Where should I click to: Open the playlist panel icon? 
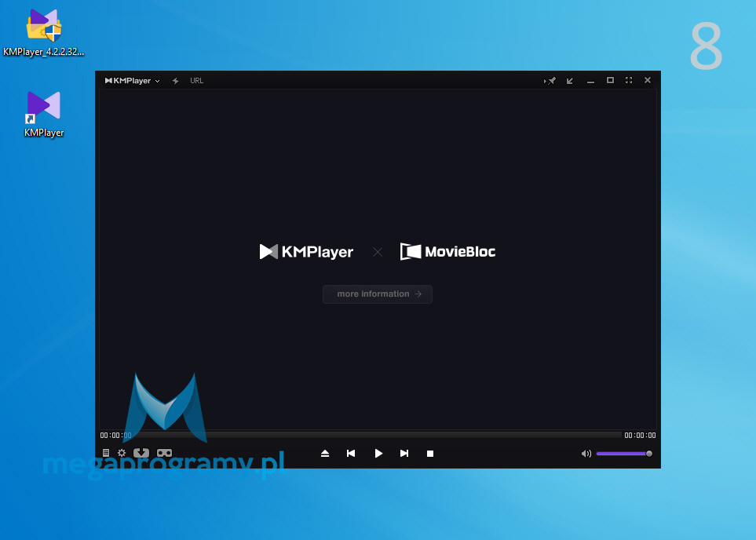pyautogui.click(x=106, y=453)
